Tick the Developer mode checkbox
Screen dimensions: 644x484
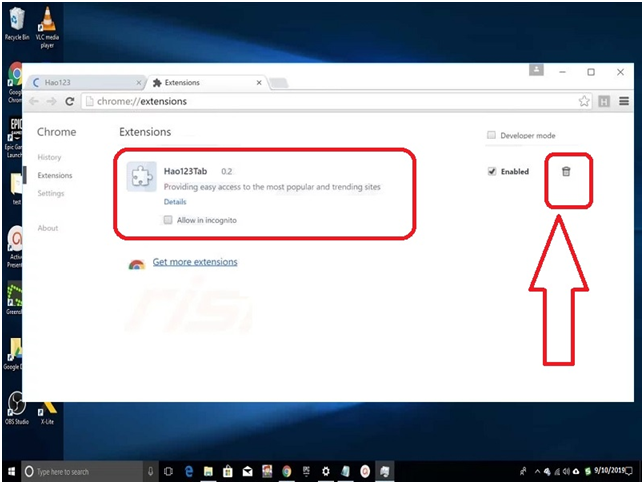[x=491, y=135]
